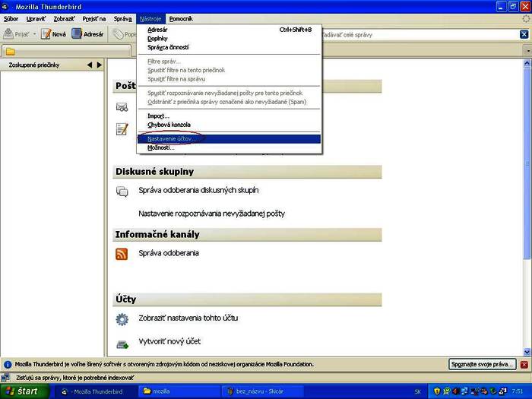Click the read messages envelope icon
Screen dimensions: 532x399
point(122,108)
